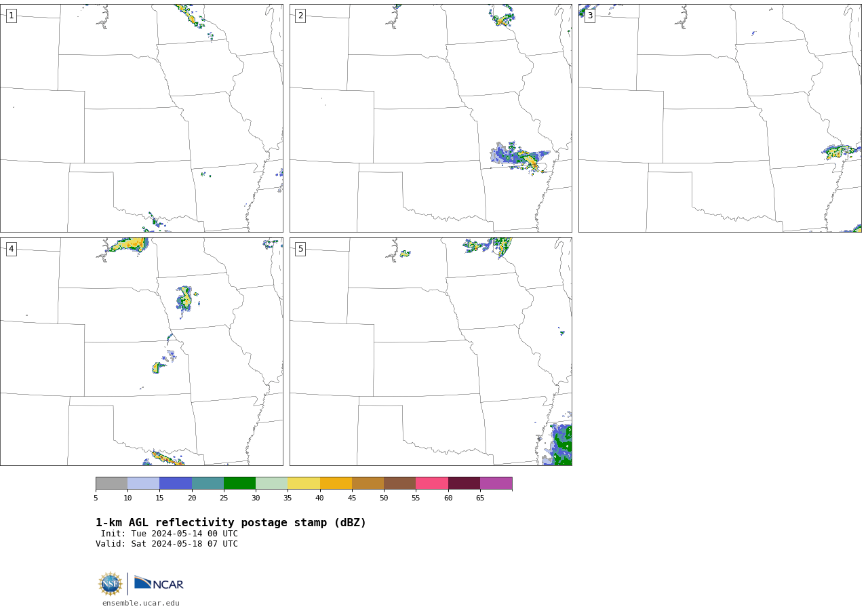Click the NSF logo icon

111,584
